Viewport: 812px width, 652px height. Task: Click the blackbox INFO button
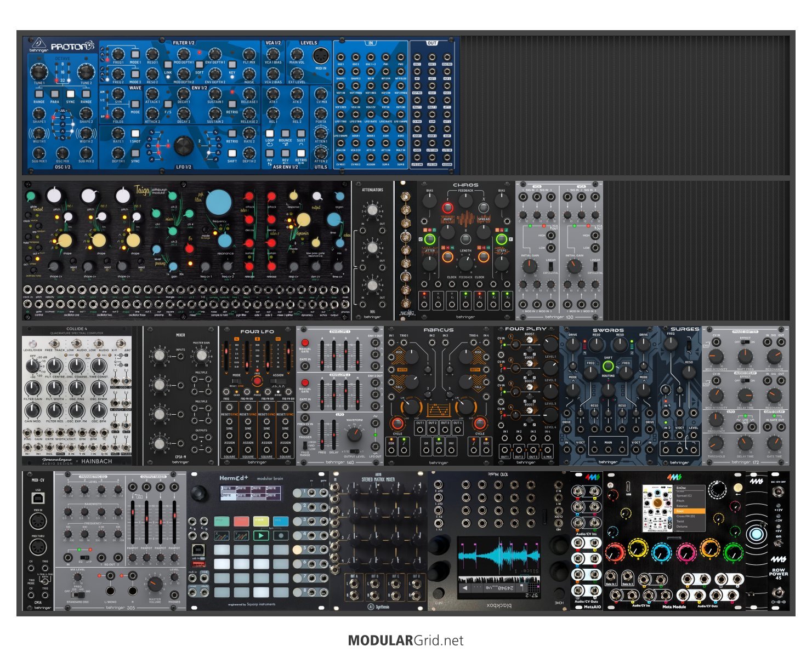click(x=438, y=594)
